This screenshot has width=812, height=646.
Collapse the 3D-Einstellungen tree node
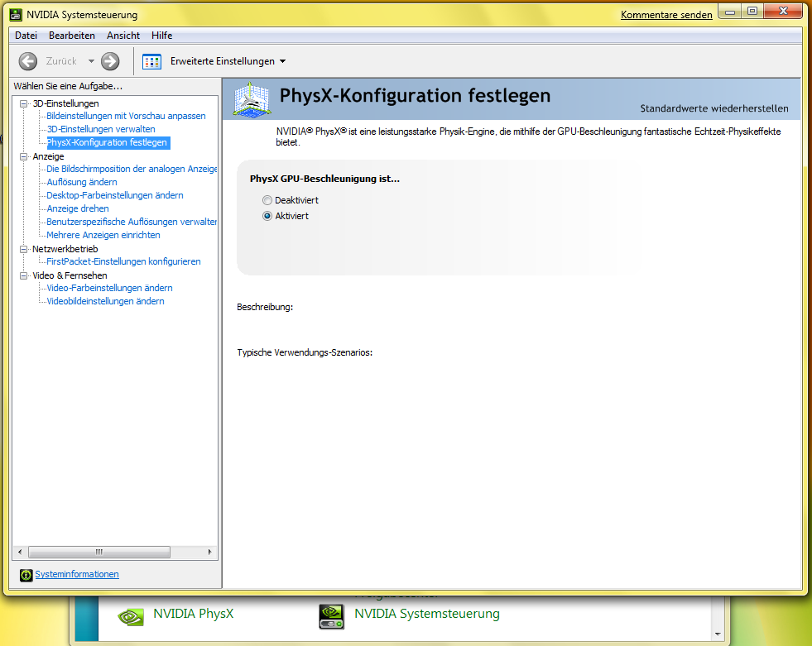(23, 103)
